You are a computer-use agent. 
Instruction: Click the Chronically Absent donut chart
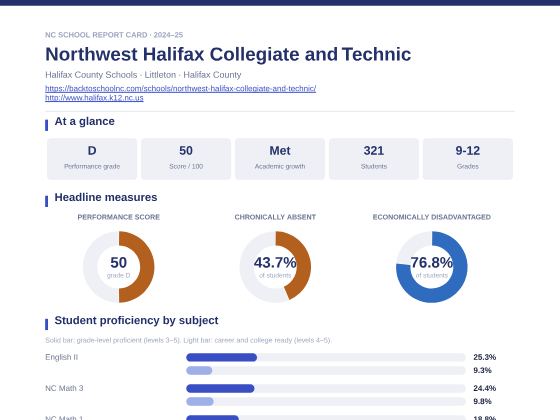point(275,267)
